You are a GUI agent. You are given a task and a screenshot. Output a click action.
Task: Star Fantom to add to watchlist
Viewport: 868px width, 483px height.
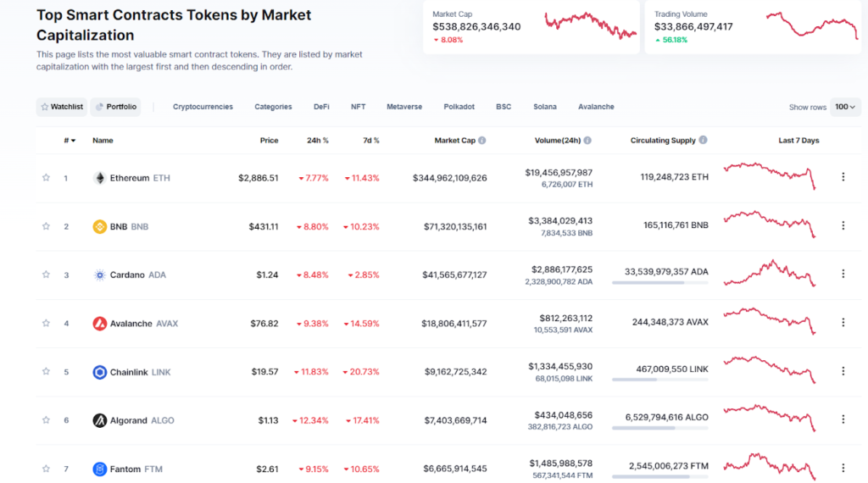pyautogui.click(x=46, y=469)
